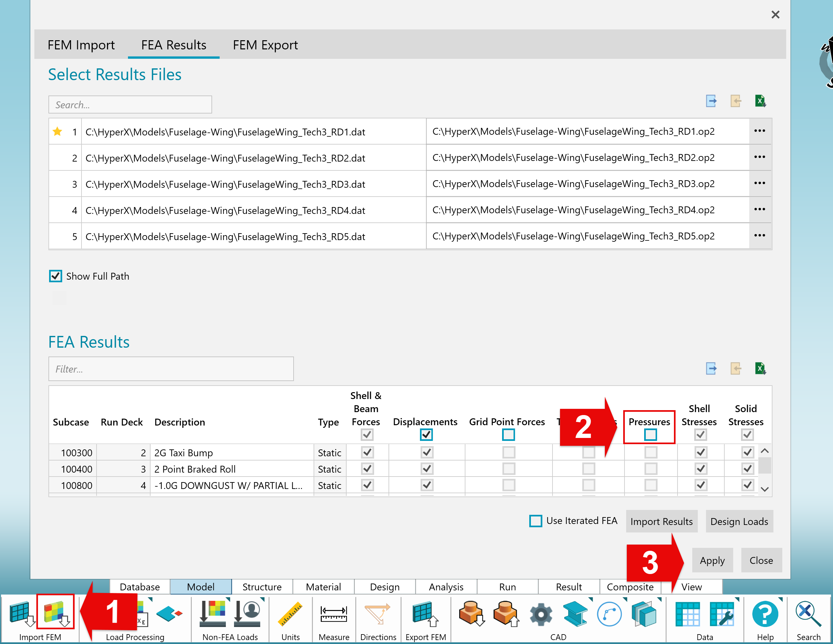Click the Search results files field
This screenshot has height=644, width=833.
[x=130, y=104]
